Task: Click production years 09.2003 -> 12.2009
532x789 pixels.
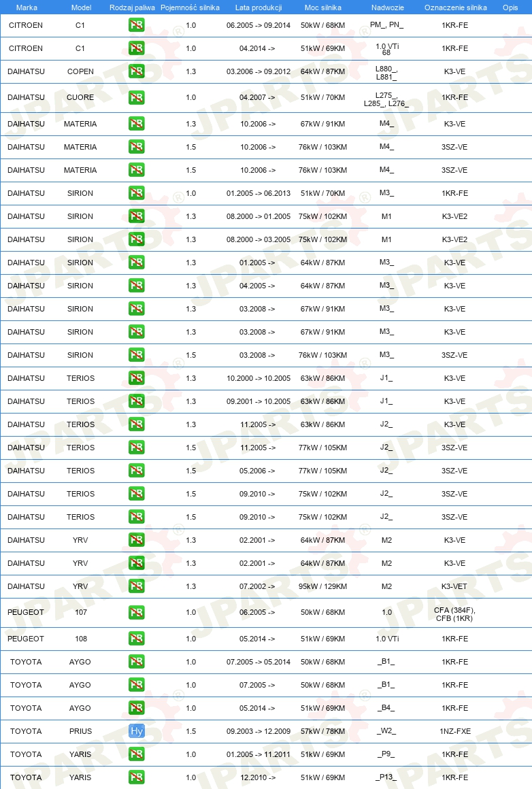Action: [x=259, y=732]
